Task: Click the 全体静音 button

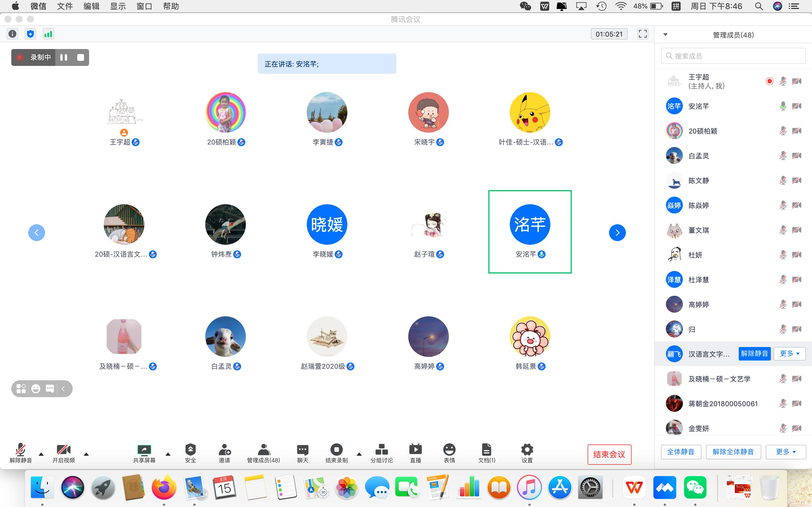Action: click(681, 452)
